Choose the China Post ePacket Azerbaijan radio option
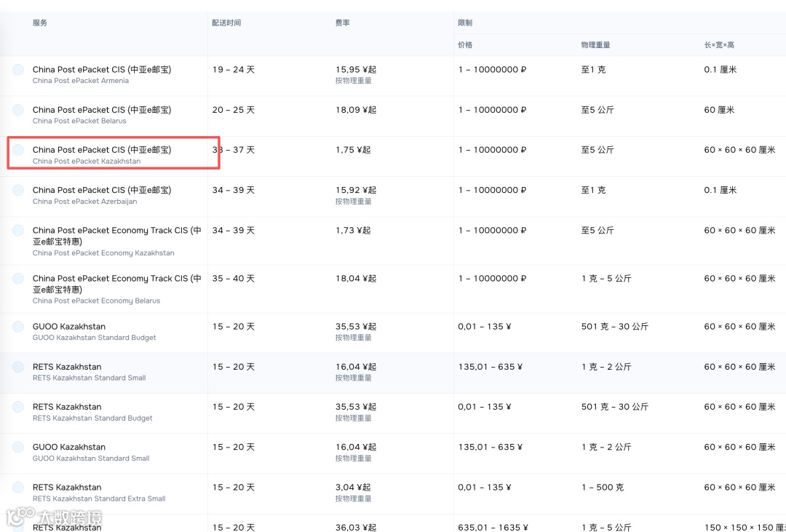This screenshot has width=786, height=532. (x=18, y=190)
